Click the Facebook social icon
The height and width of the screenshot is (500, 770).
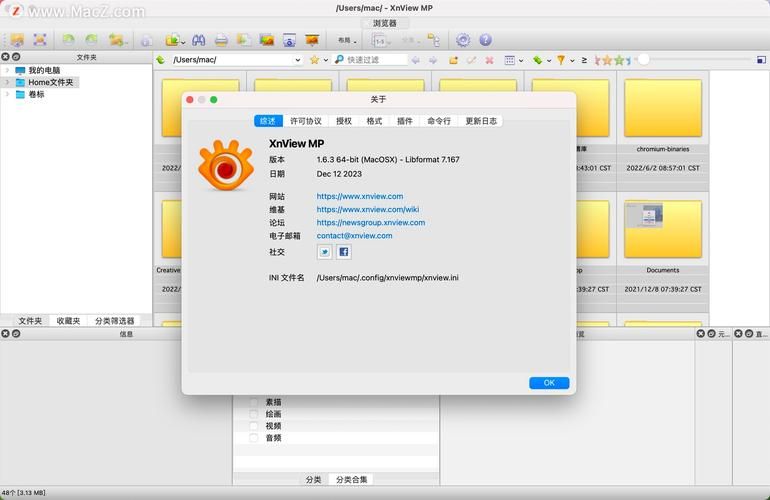344,252
